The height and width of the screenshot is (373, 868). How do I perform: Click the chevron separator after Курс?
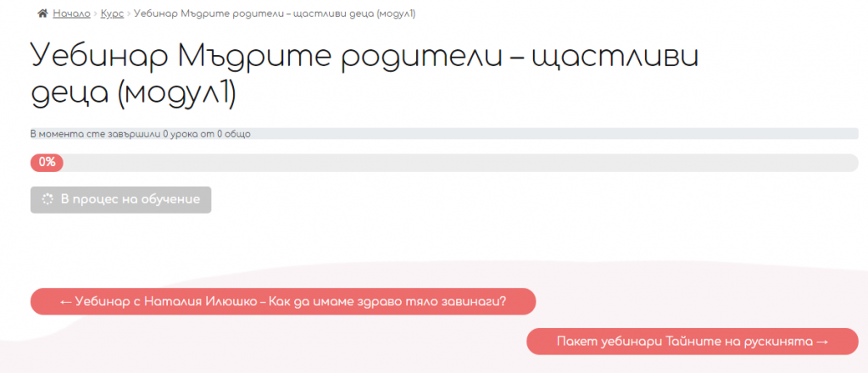129,14
